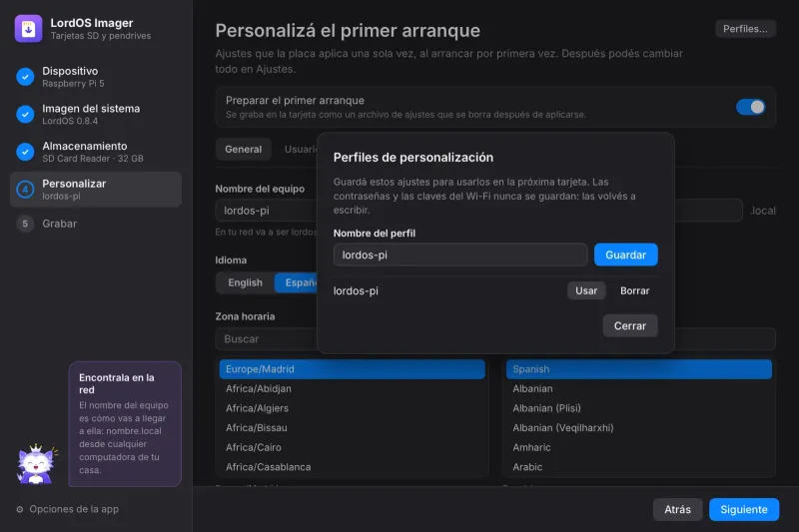Click the Almacenamiento step checkmark icon
This screenshot has height=532, width=799.
pyautogui.click(x=25, y=152)
